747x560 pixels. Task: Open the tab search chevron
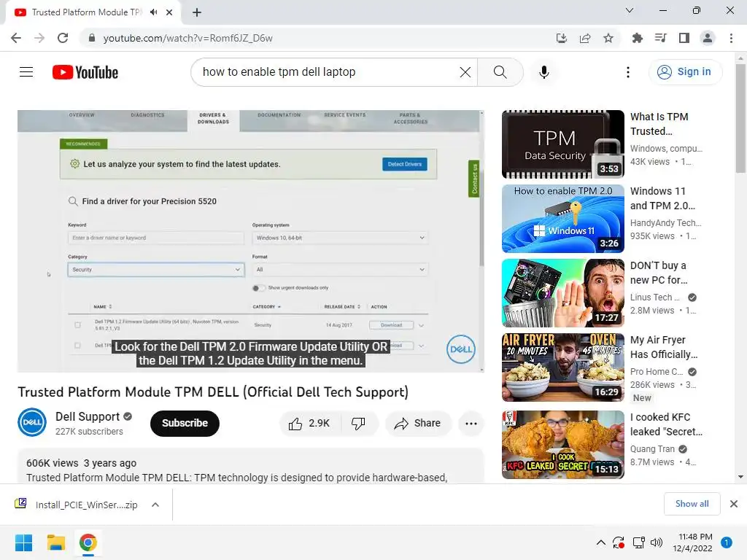click(x=630, y=10)
